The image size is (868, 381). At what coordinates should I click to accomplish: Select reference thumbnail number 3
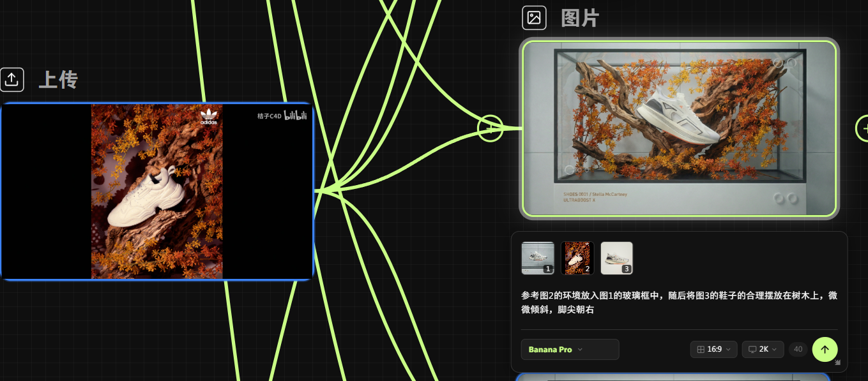[x=616, y=258]
